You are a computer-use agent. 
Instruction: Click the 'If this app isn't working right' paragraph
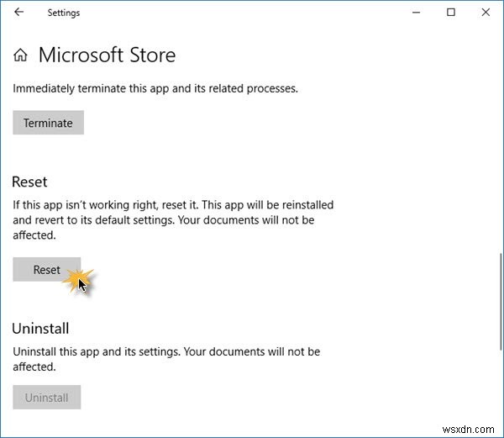click(x=173, y=220)
